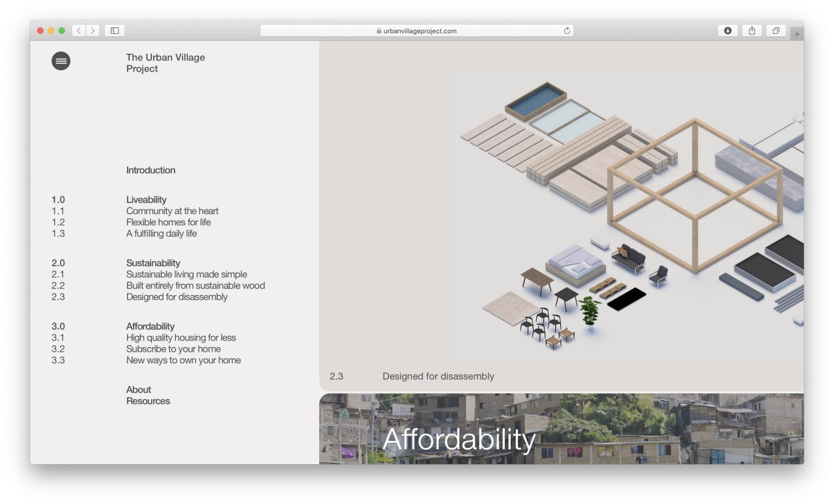
Task: Click section number 1.0
Action: tap(58, 200)
